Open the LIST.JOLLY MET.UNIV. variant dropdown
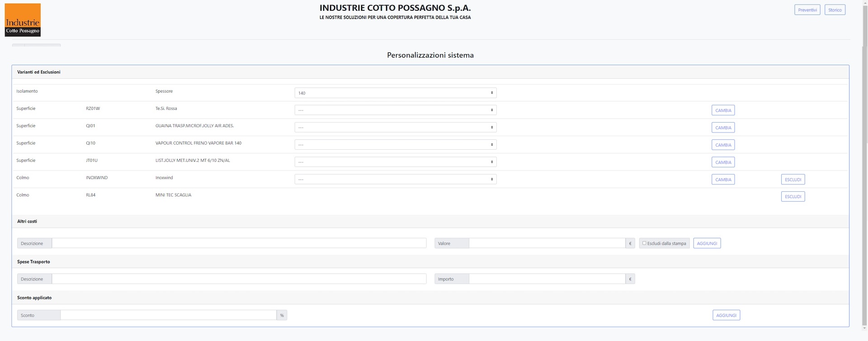 click(395, 162)
